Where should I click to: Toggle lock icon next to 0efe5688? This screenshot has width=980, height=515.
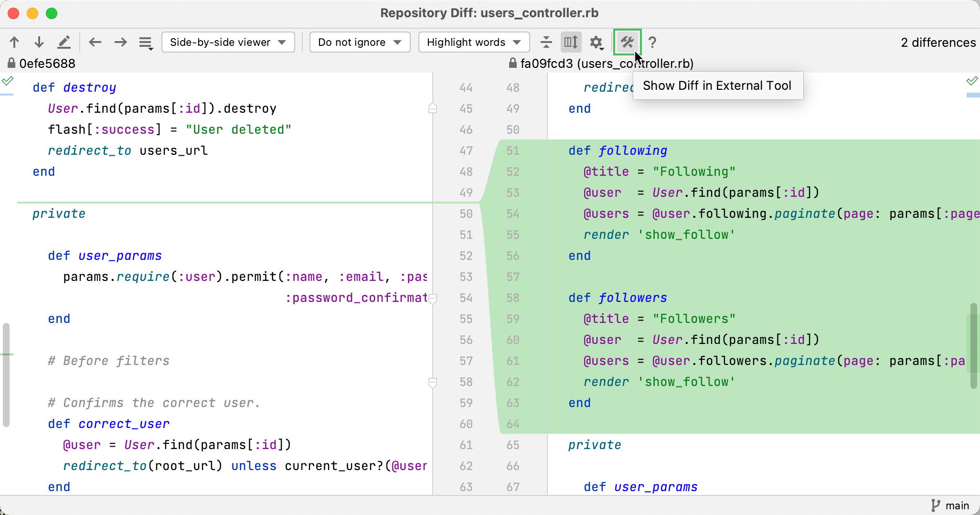point(11,63)
